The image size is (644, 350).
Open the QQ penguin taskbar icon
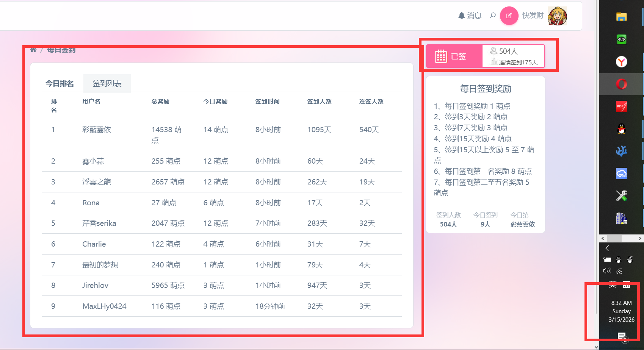(x=621, y=129)
